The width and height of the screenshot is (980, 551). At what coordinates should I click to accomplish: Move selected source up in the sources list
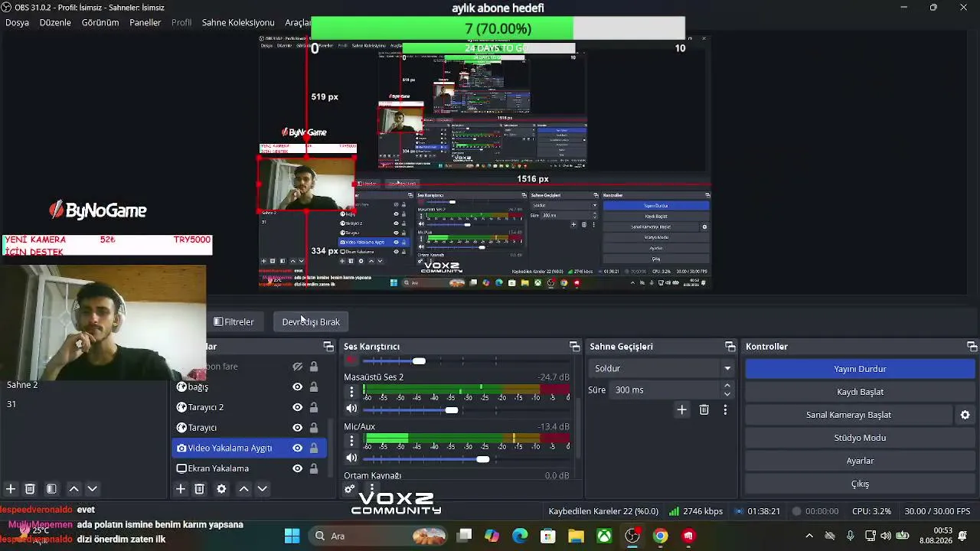[x=243, y=489]
